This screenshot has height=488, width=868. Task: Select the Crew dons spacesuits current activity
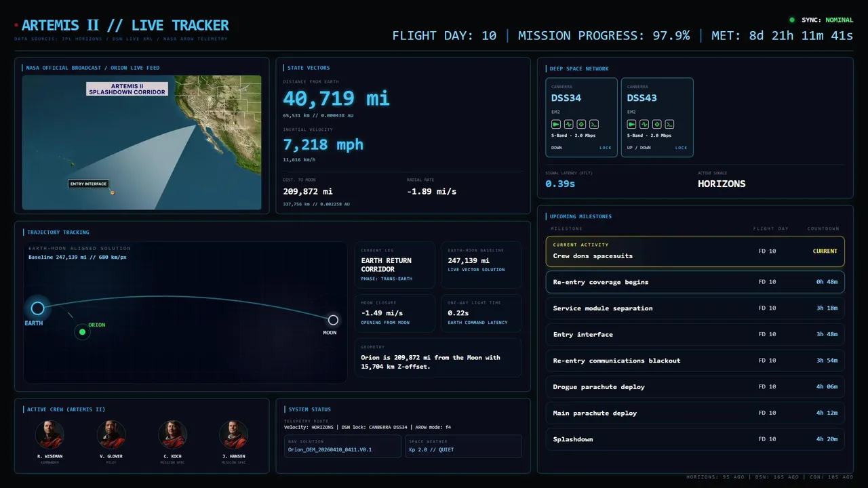coord(695,251)
